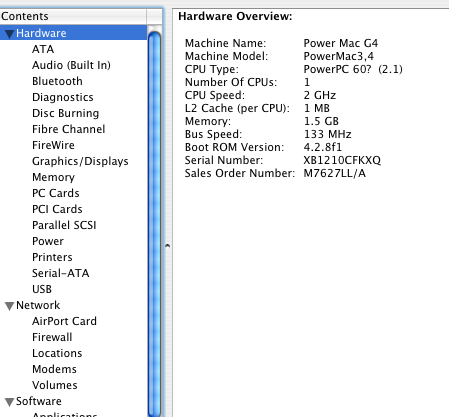The height and width of the screenshot is (417, 449).
Task: Click the Boot ROM Version 4.2.8f1
Action: (322, 147)
